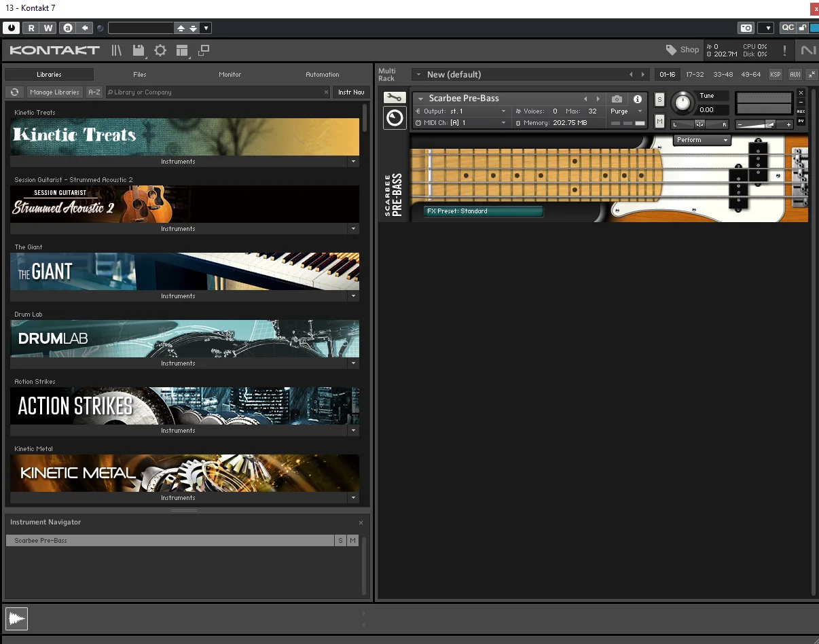Viewport: 819px width, 644px height.
Task: Open the MIDI Ch [A] 1 dropdown
Action: point(461,123)
